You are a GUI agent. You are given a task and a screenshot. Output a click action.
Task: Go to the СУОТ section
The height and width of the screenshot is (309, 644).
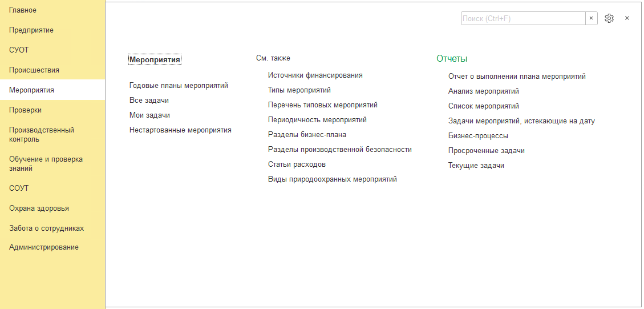[x=19, y=50]
